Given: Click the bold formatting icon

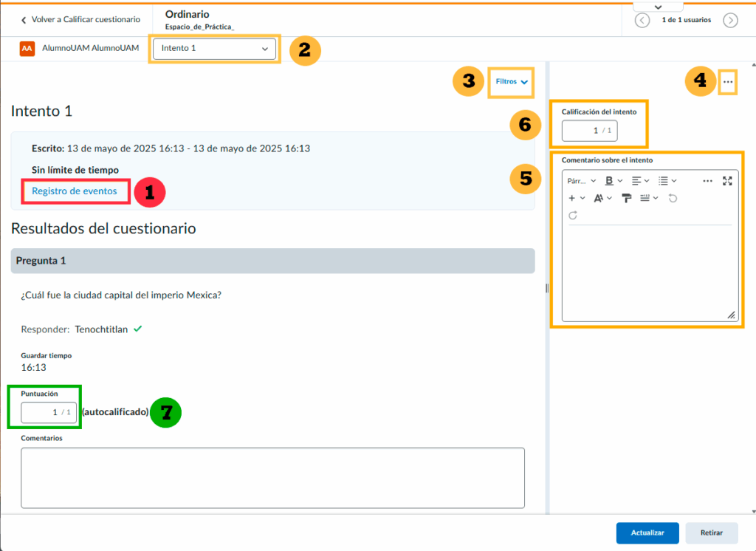Looking at the screenshot, I should pyautogui.click(x=610, y=181).
